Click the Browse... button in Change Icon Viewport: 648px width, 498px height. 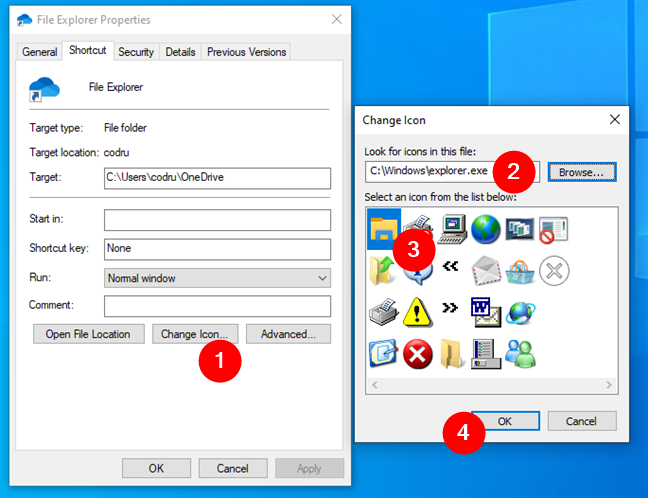point(582,172)
